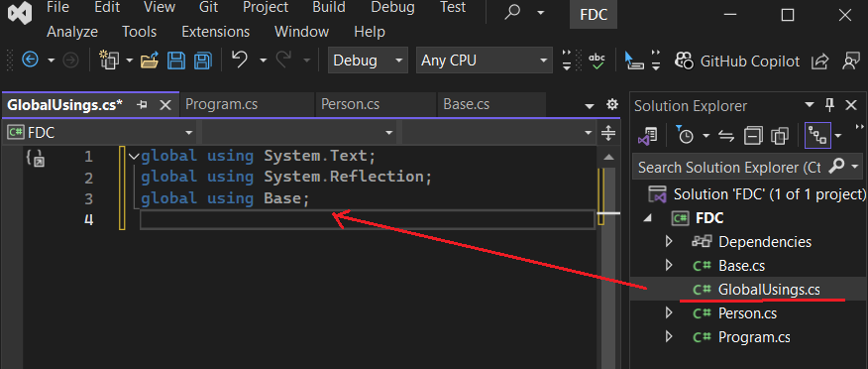Open the Any CPU platform dropdown
Screen dimensions: 868x369
coord(485,61)
